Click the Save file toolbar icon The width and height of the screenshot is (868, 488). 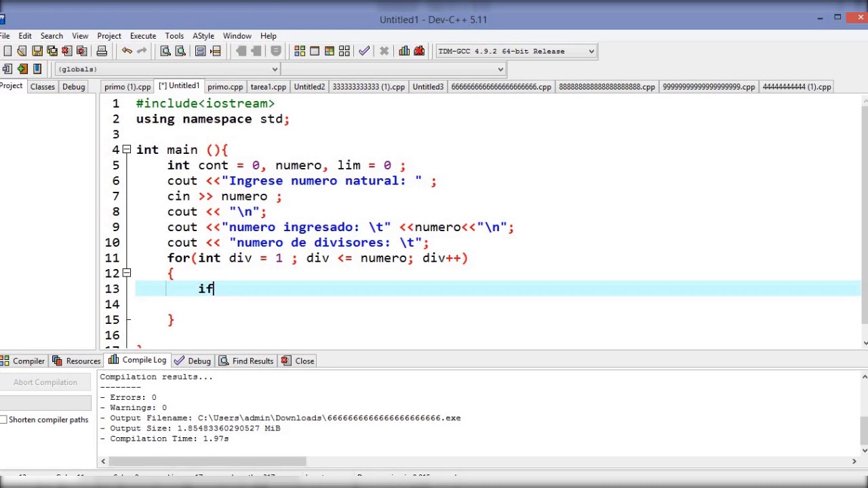[x=37, y=51]
